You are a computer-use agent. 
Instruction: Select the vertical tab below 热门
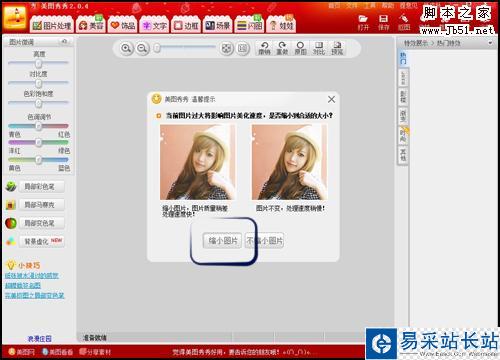click(403, 77)
